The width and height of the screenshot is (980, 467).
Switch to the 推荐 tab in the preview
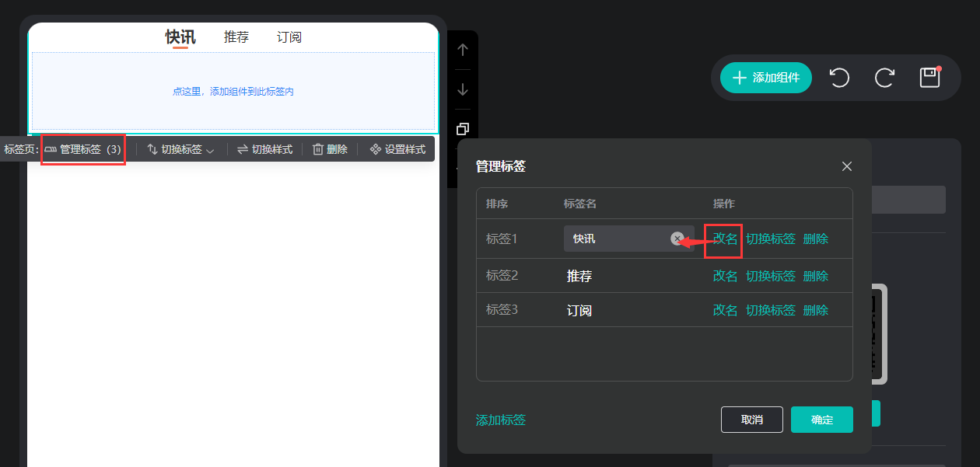(x=236, y=37)
